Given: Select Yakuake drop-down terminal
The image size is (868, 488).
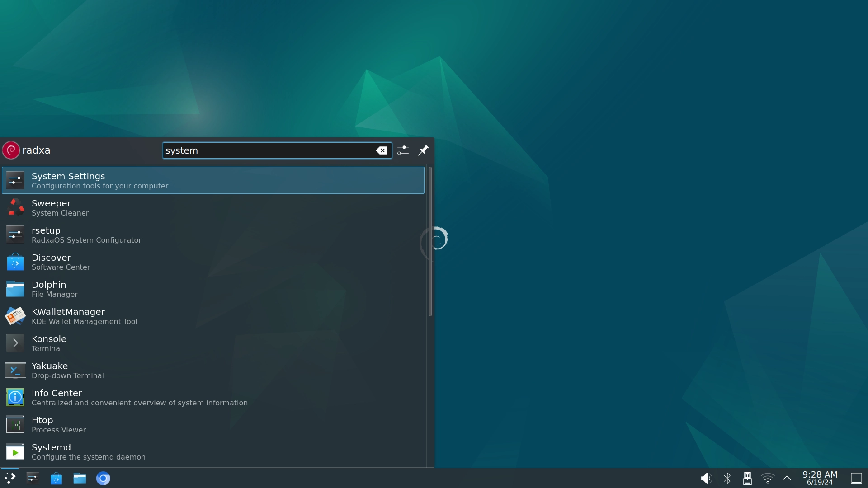Looking at the screenshot, I should pos(213,370).
